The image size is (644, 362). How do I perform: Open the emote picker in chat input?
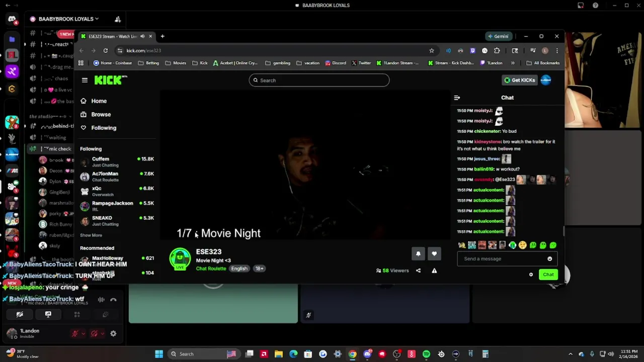[x=549, y=259]
